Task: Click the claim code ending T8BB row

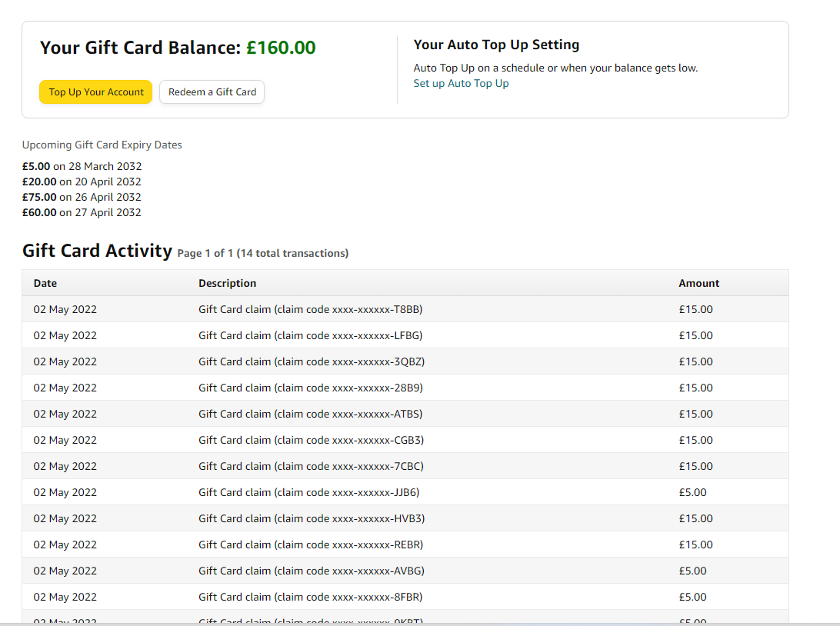Action: click(x=310, y=309)
